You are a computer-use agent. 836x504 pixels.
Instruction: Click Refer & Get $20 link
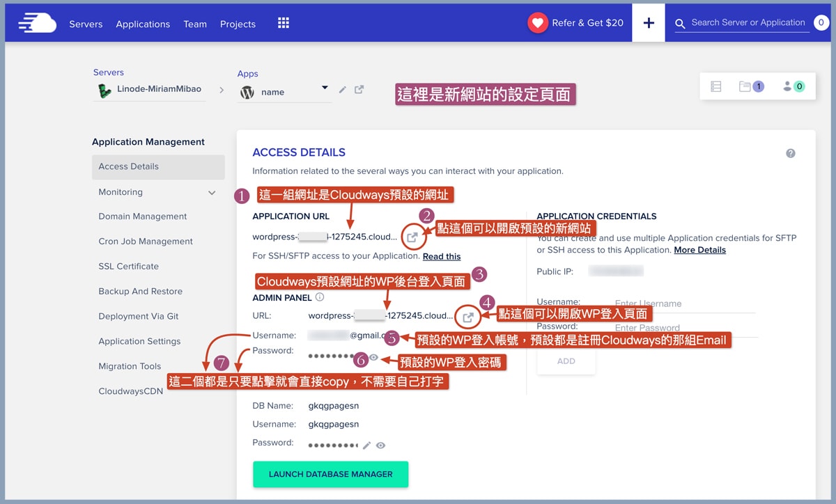[x=587, y=23]
